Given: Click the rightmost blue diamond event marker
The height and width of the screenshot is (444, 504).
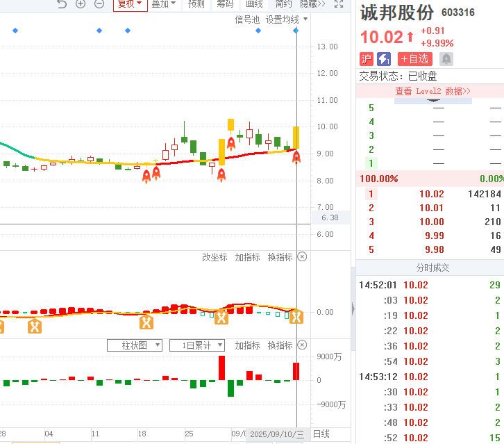Looking at the screenshot, I should click(x=296, y=31).
